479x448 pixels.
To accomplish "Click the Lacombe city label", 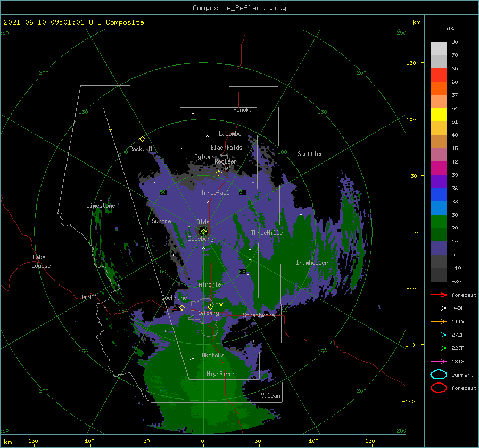I will pos(230,134).
